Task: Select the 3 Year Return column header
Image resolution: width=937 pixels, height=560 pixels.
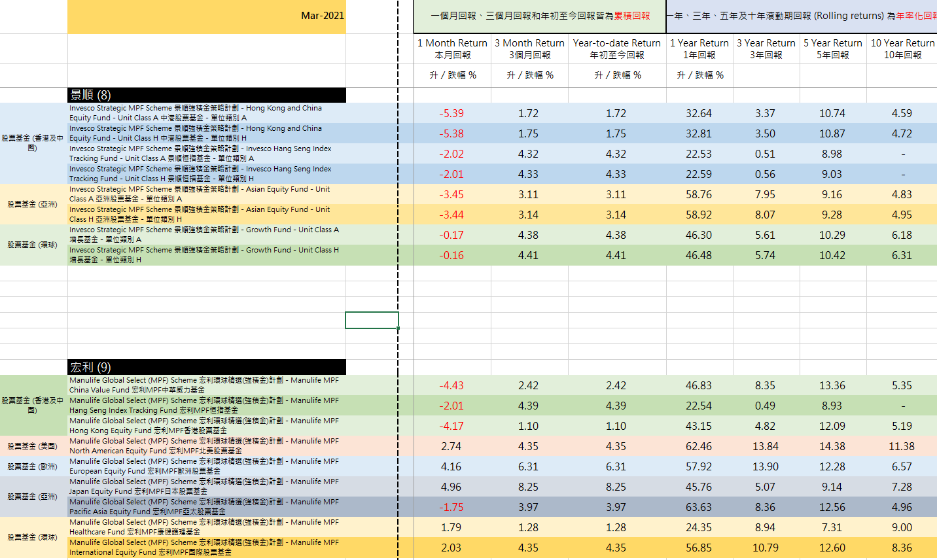Action: [x=766, y=49]
